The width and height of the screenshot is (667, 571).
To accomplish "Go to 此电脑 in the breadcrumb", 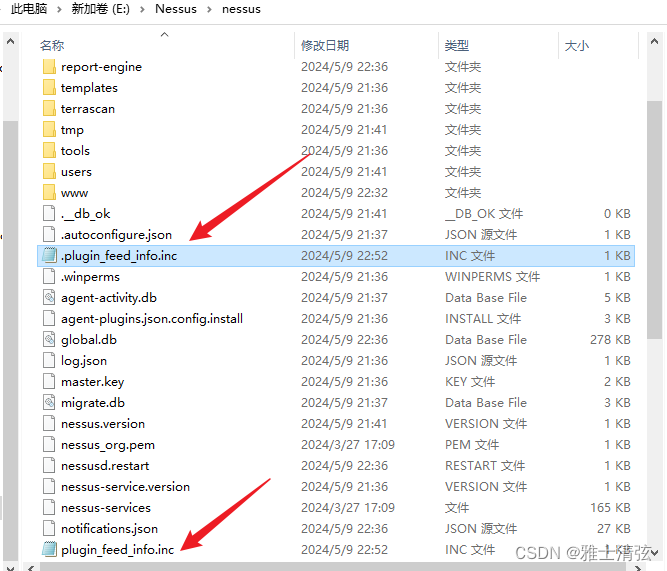I will click(x=29, y=9).
